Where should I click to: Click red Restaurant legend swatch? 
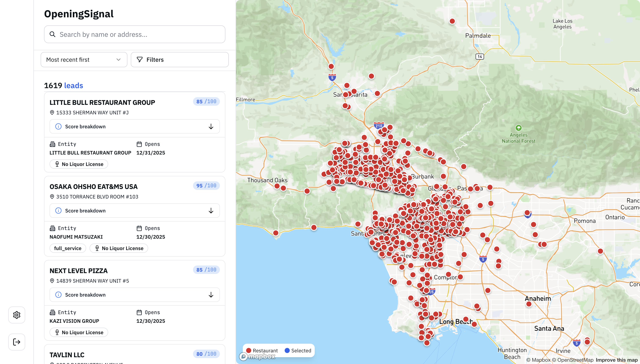coord(249,350)
